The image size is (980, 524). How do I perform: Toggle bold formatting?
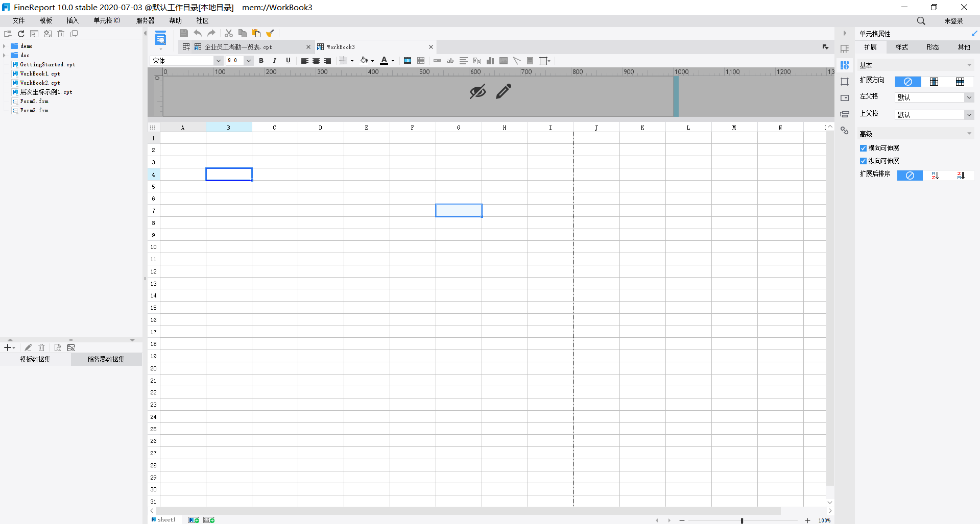pyautogui.click(x=261, y=61)
